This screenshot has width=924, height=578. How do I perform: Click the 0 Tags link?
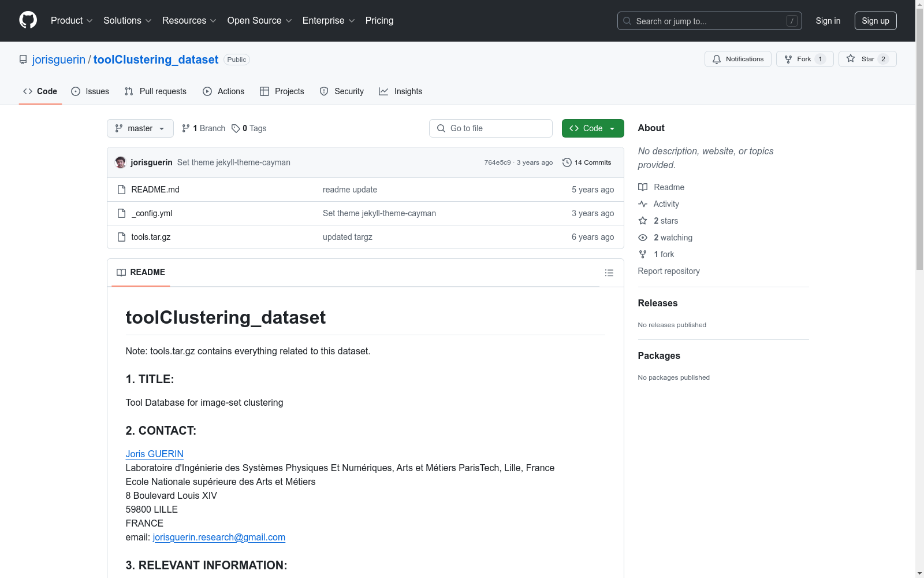(249, 128)
